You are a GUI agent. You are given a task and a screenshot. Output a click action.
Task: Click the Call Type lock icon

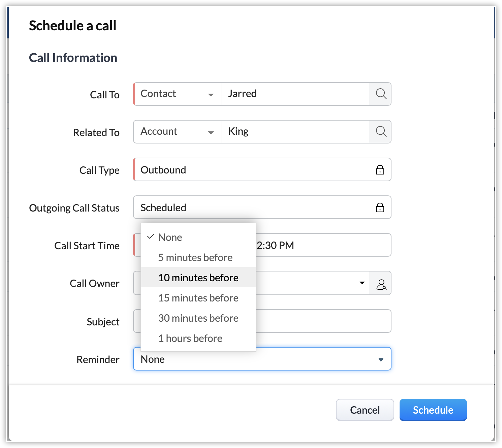click(380, 170)
